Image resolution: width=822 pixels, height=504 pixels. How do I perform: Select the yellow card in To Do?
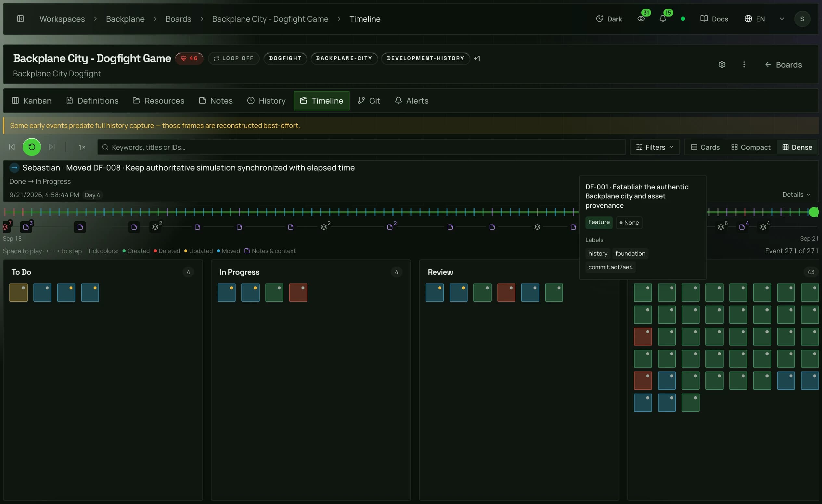pyautogui.click(x=18, y=292)
